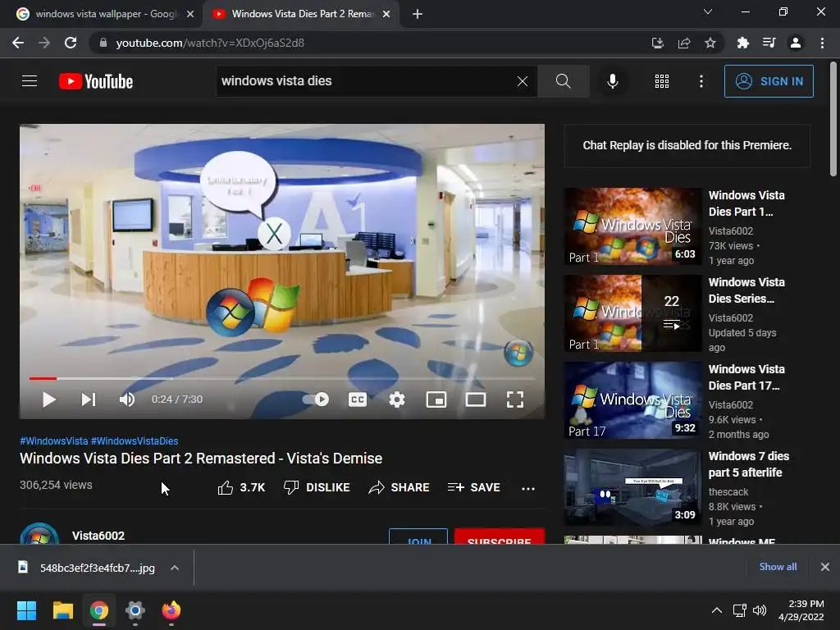Submit search with the magnifier button

(563, 81)
